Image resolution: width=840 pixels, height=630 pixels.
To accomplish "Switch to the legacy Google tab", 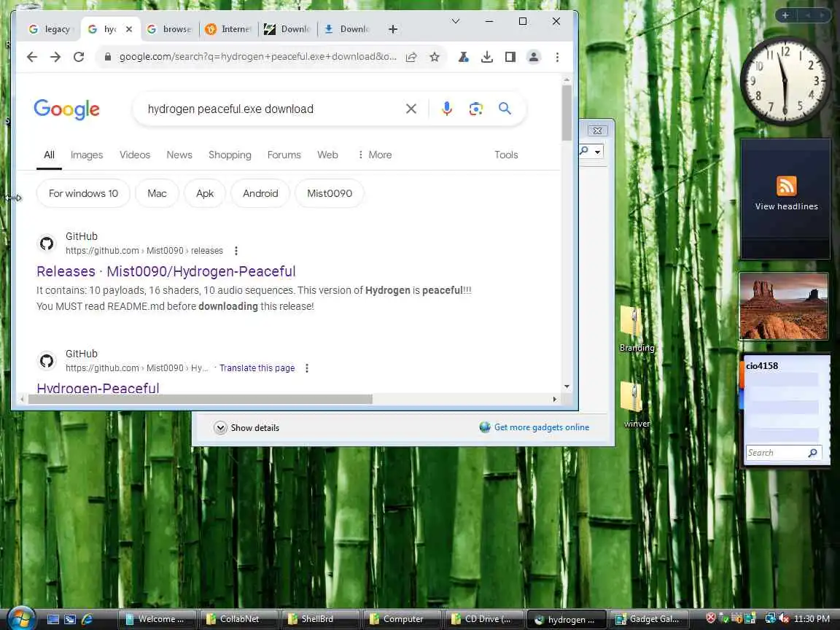I will (x=50, y=29).
